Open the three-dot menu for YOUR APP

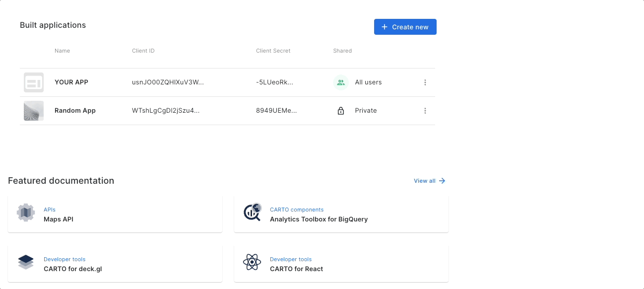(x=425, y=82)
